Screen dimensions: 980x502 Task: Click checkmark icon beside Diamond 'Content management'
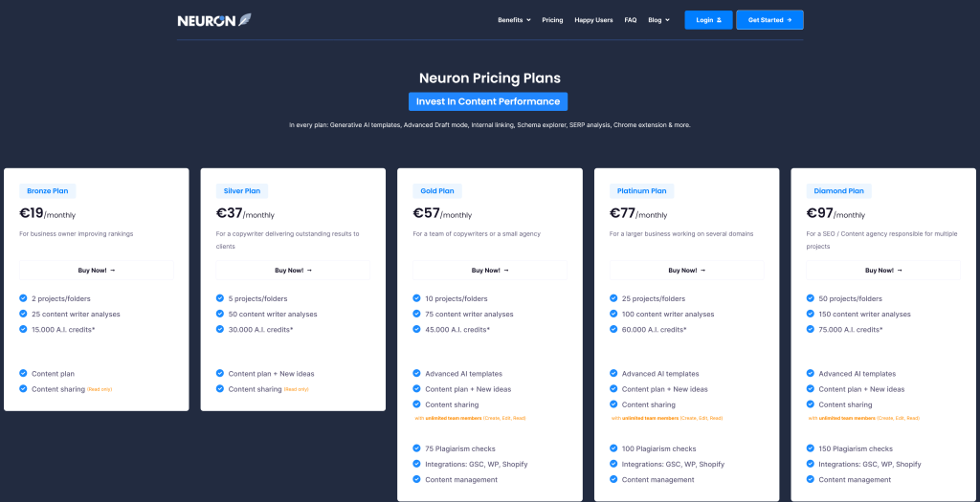point(810,479)
